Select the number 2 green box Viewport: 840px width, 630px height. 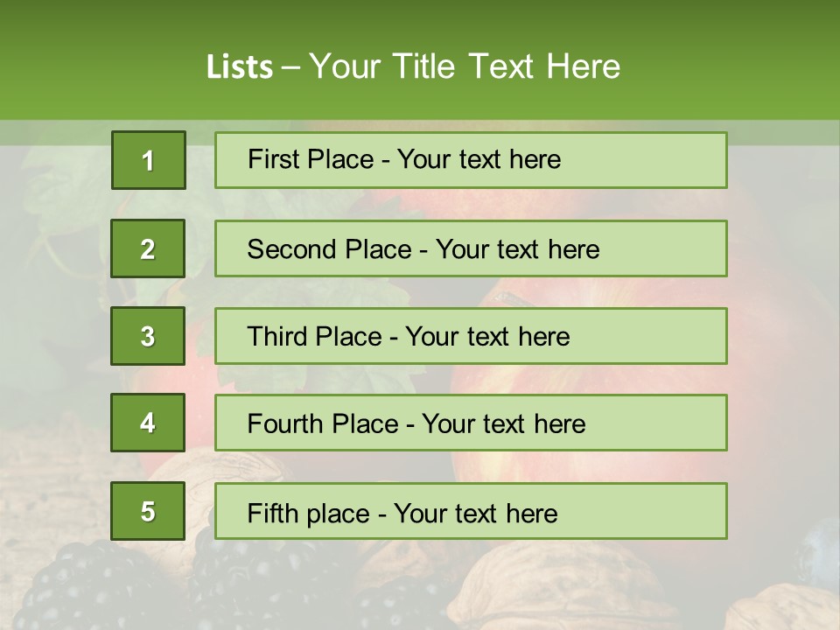tap(148, 248)
